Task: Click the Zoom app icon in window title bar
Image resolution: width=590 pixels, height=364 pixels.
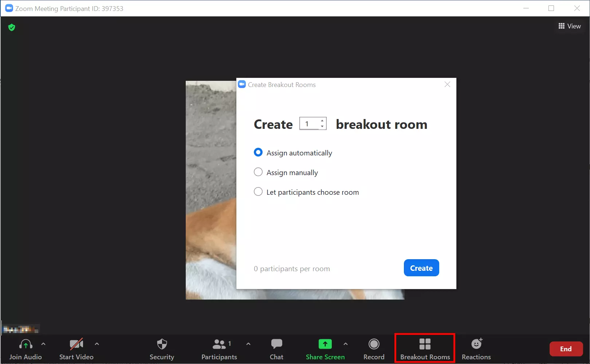Action: click(9, 8)
